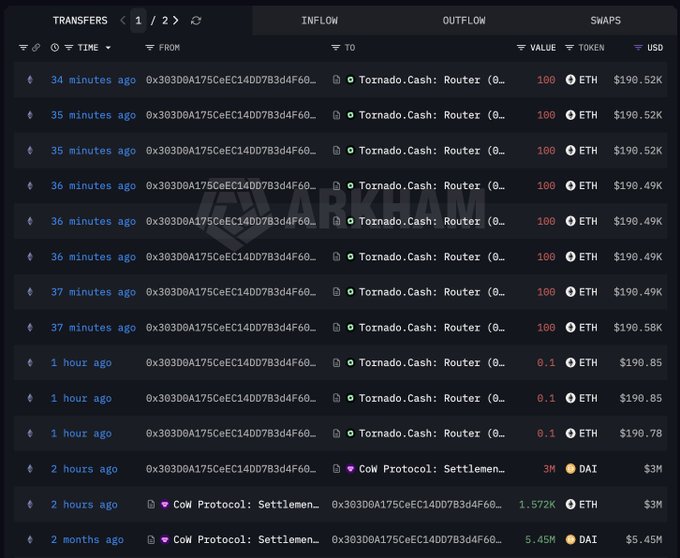This screenshot has width=680, height=558.
Task: Open CoW Protocol sender on 2 months ago row
Action: pyautogui.click(x=246, y=539)
